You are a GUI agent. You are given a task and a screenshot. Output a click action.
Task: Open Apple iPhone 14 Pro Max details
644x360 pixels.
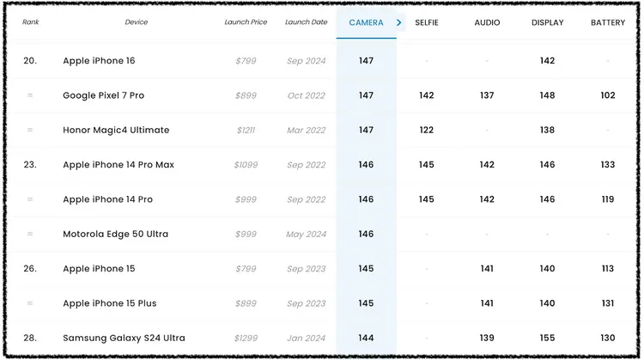118,165
